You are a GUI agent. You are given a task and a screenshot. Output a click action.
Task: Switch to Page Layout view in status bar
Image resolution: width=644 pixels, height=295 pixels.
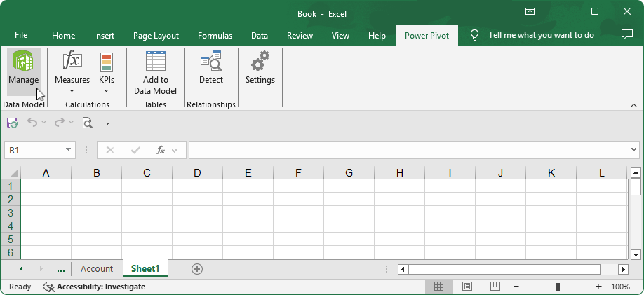[x=467, y=287]
